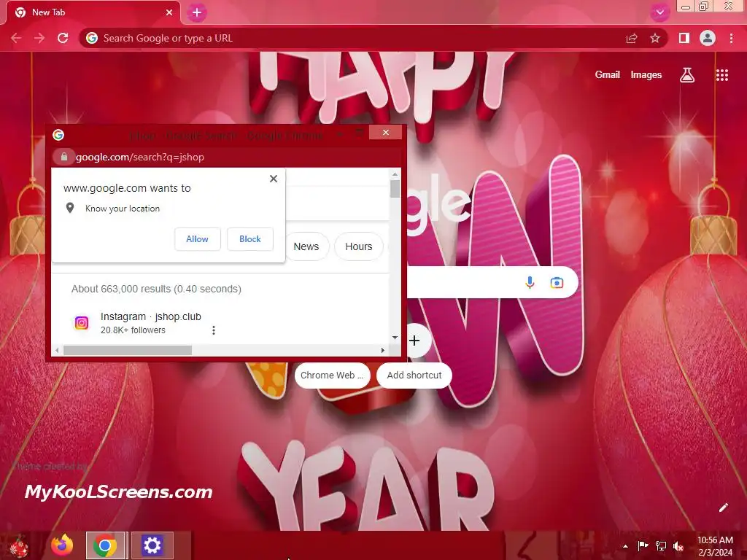The height and width of the screenshot is (560, 747).
Task: Click the back navigation arrow
Action: [x=16, y=38]
